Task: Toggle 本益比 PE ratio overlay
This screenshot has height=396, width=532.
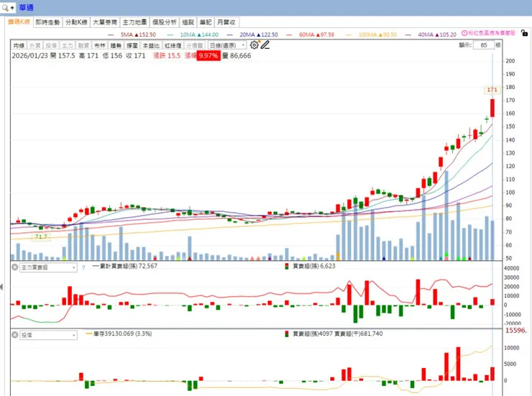Action: pos(151,45)
